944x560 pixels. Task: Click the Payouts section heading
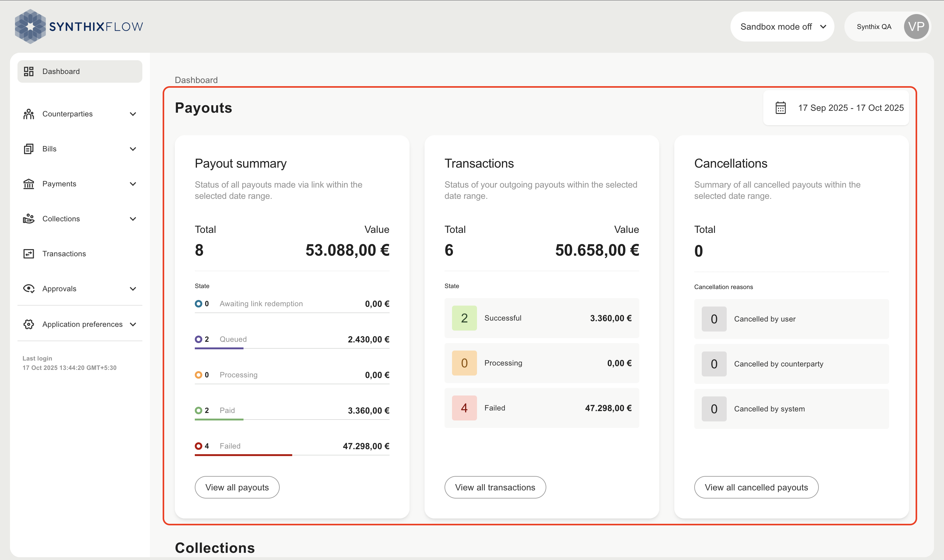(203, 108)
